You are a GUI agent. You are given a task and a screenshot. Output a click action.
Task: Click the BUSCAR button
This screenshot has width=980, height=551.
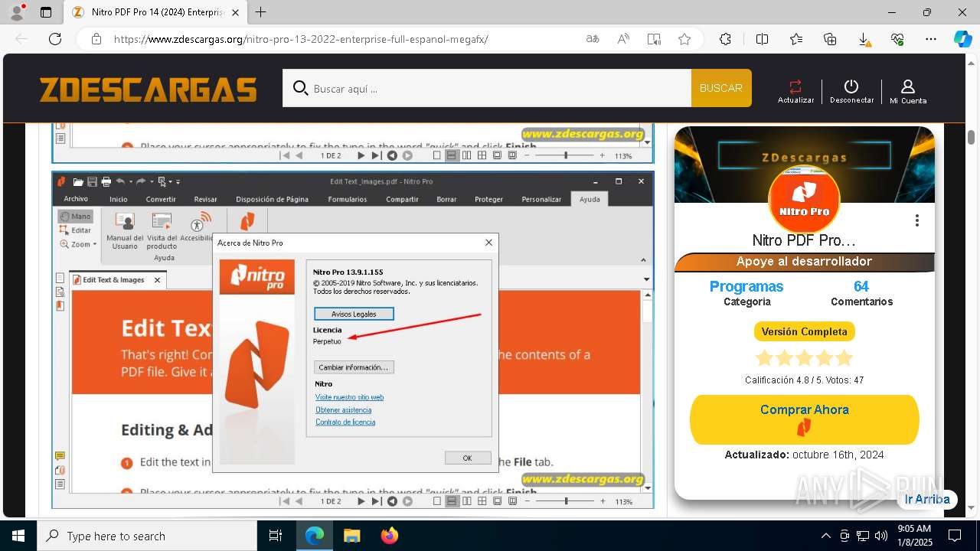[721, 88]
